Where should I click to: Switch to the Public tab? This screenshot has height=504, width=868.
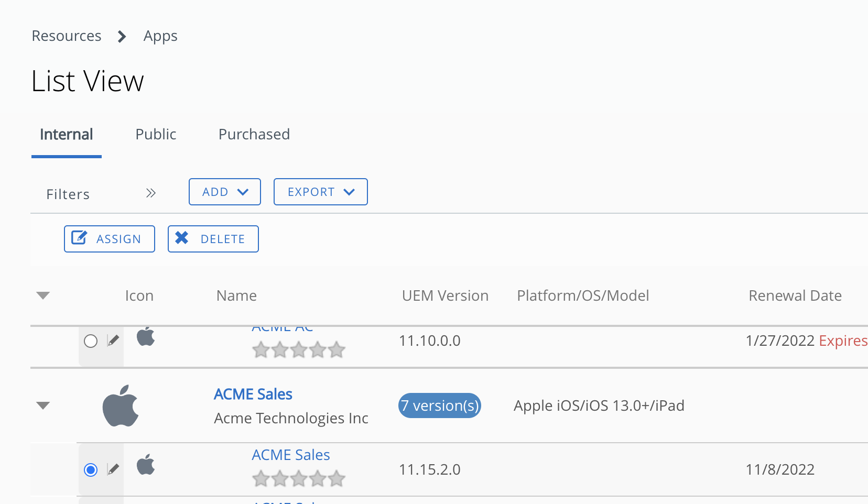coord(156,135)
